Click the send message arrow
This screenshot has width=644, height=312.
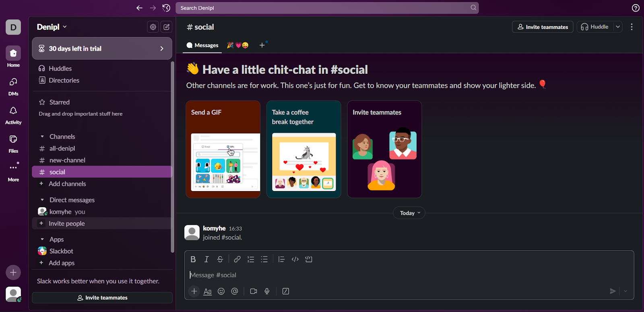(613, 291)
